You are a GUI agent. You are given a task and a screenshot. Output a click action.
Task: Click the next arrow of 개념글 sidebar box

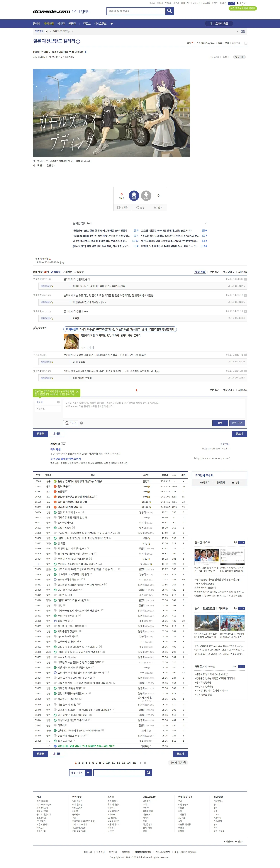[x=243, y=667]
